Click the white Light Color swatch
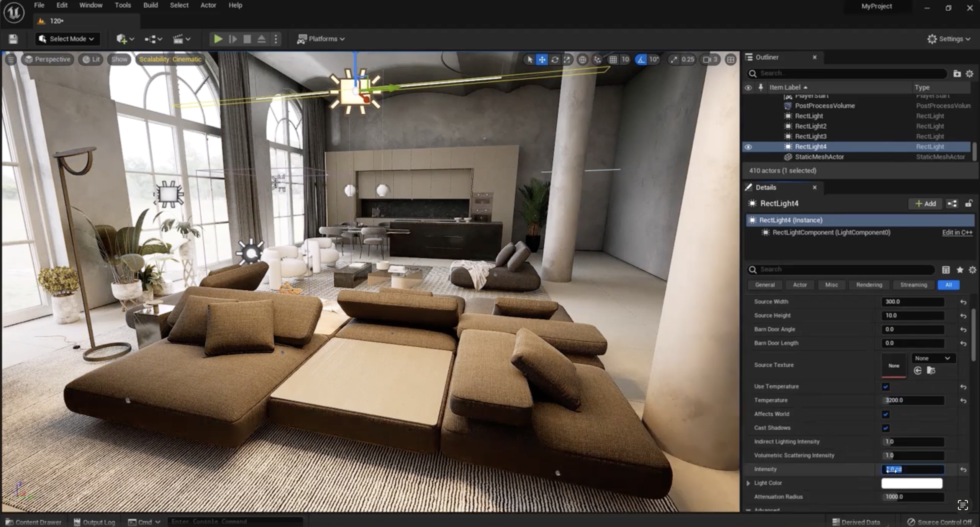Image resolution: width=980 pixels, height=527 pixels. click(911, 483)
